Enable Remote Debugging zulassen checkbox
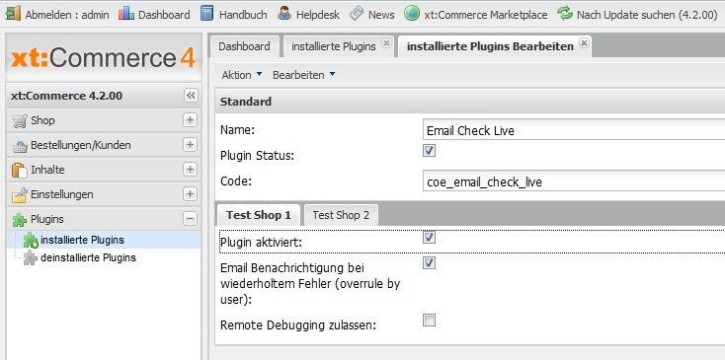Image resolution: width=725 pixels, height=360 pixels. pyautogui.click(x=430, y=320)
